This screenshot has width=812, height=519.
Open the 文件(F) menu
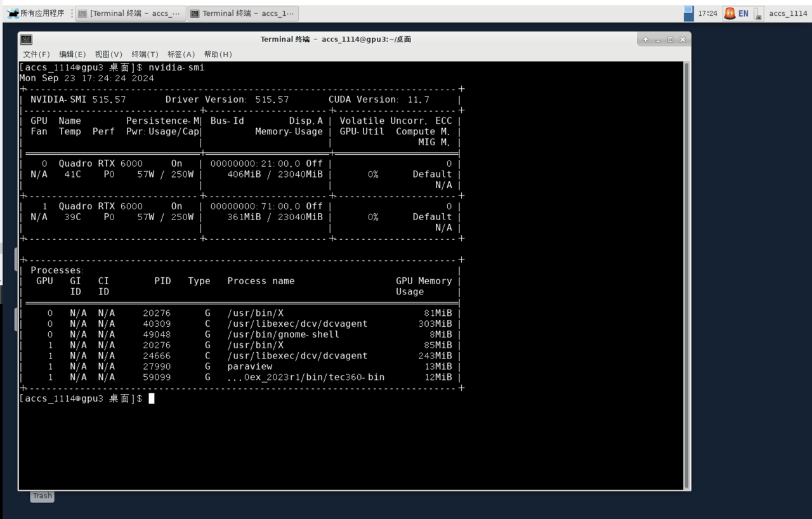click(x=36, y=55)
